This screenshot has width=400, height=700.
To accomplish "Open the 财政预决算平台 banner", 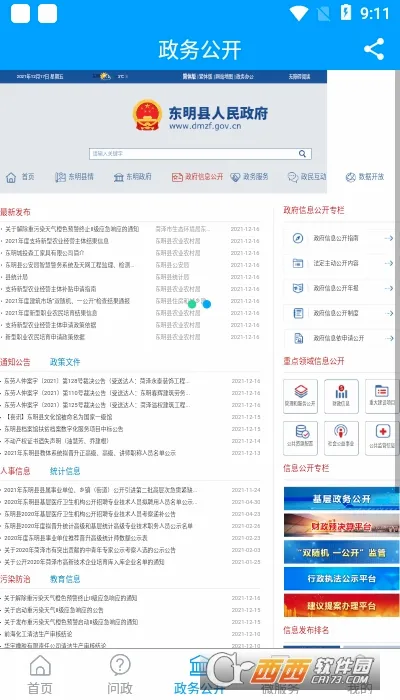I will pos(342,525).
